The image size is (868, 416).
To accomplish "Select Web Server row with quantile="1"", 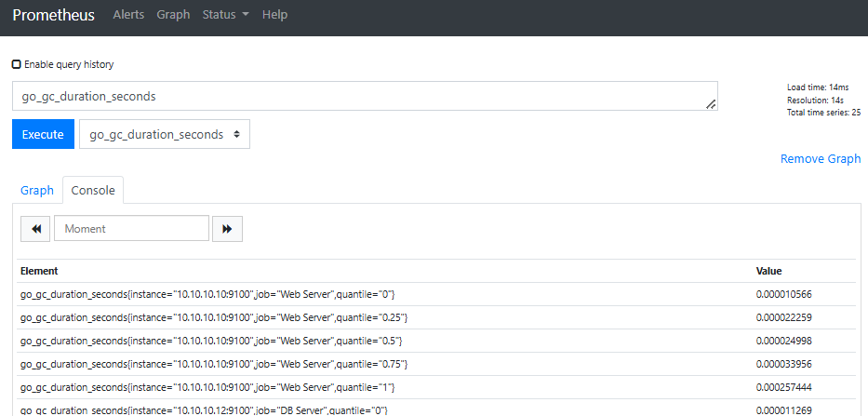I will [x=435, y=387].
